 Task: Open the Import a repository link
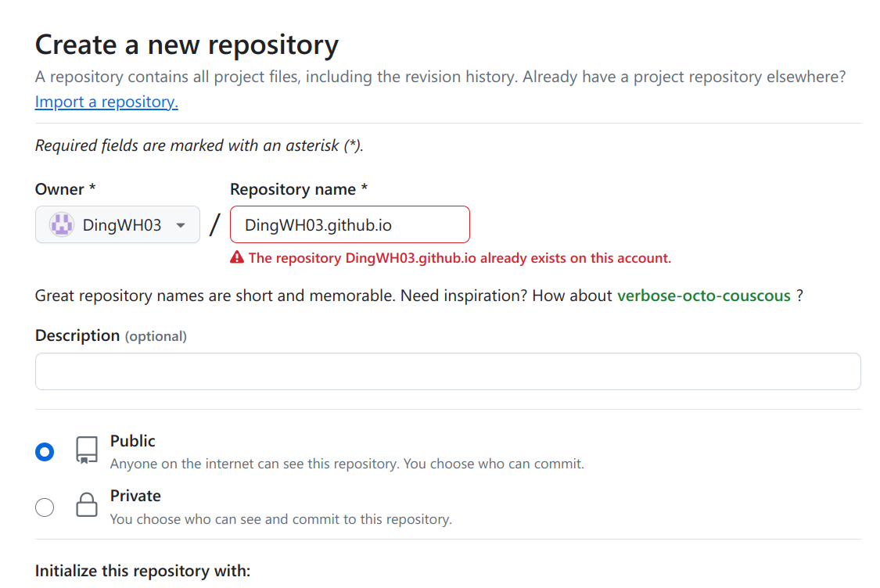pyautogui.click(x=106, y=102)
